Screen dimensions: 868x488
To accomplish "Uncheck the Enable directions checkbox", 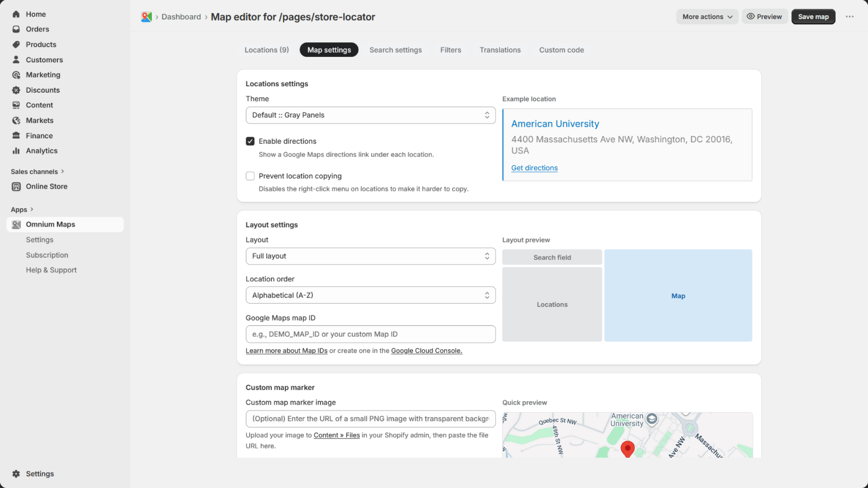I will (250, 142).
